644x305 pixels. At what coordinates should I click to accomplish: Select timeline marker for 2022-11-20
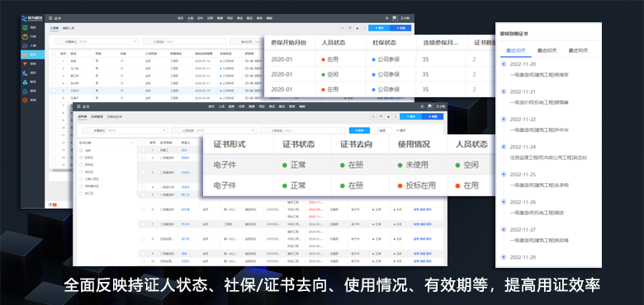pos(504,64)
